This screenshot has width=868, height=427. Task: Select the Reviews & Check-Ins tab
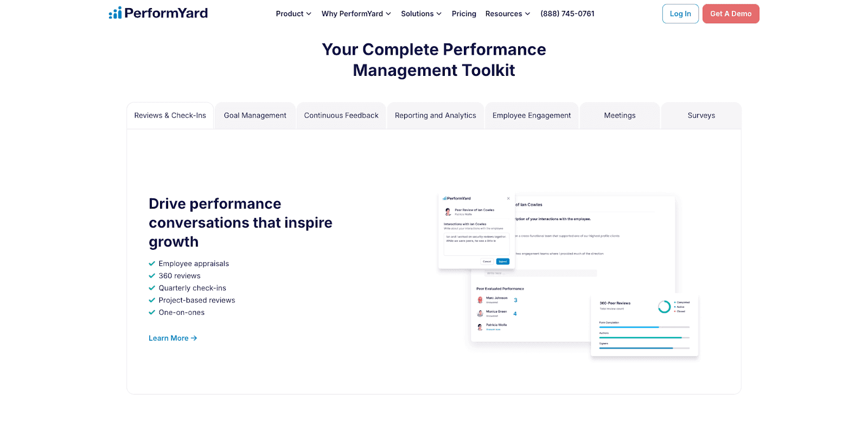pyautogui.click(x=170, y=115)
